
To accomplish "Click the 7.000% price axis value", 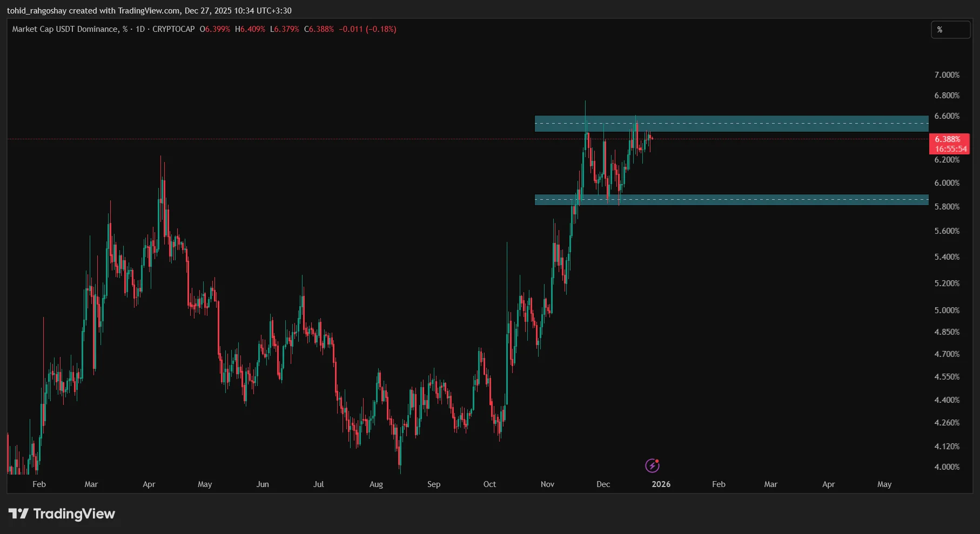I will (947, 75).
